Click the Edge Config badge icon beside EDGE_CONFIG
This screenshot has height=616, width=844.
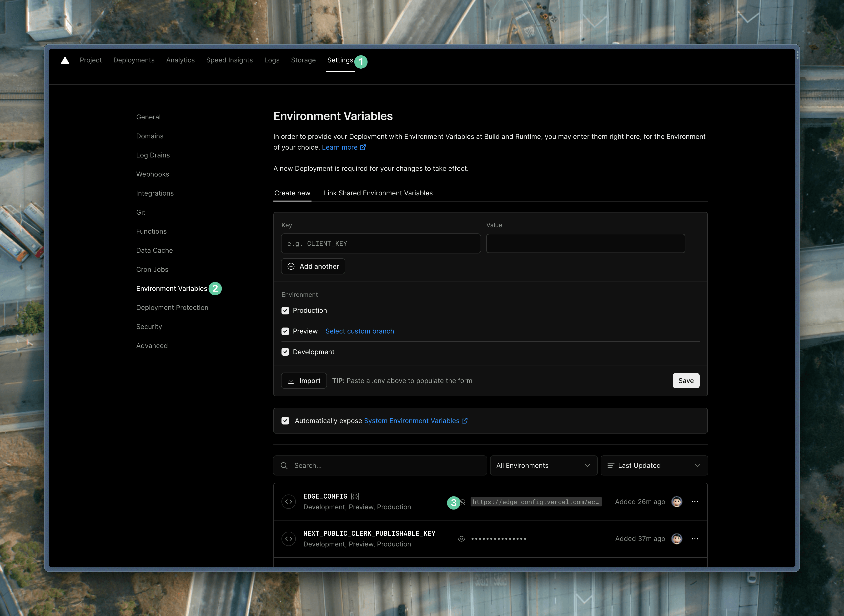click(x=355, y=496)
